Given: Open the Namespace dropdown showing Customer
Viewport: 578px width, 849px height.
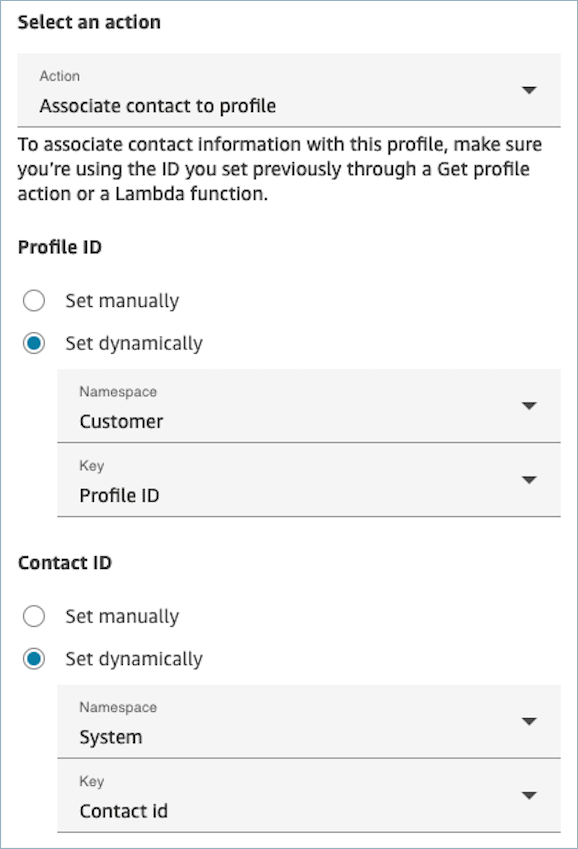Looking at the screenshot, I should 300,406.
